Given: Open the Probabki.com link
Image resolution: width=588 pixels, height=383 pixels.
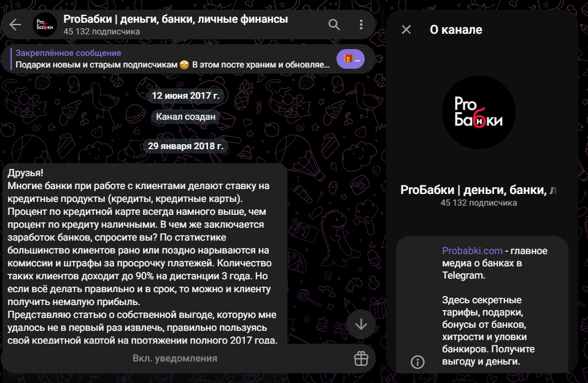Looking at the screenshot, I should click(472, 250).
